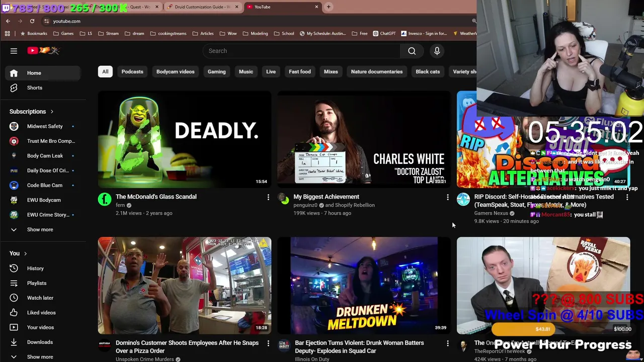Open Daily Dose Of Cri subscription
This screenshot has width=644, height=362.
click(43, 170)
